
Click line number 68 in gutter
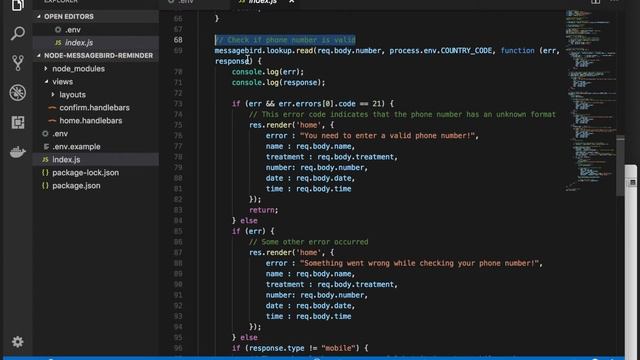178,40
